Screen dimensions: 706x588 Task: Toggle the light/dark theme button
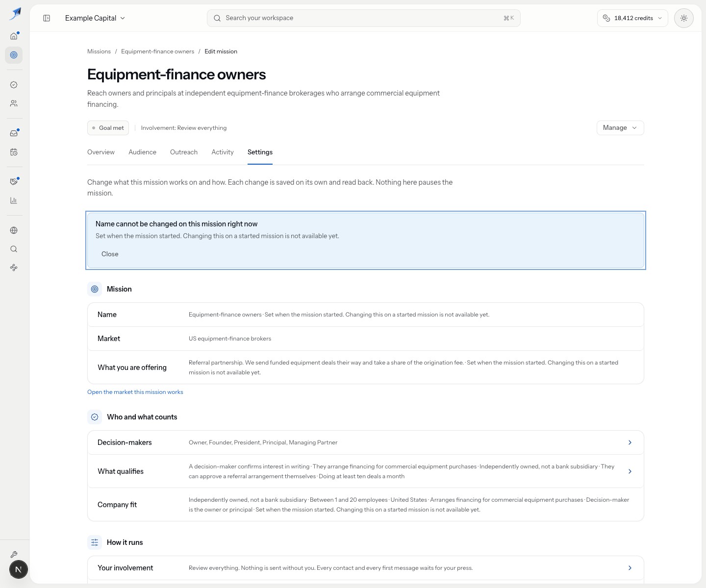[683, 18]
